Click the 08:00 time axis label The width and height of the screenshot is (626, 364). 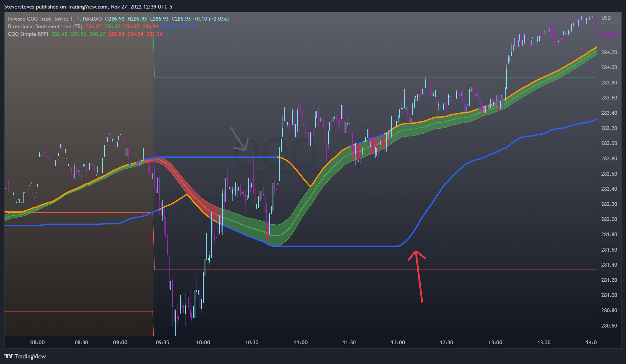(x=37, y=343)
